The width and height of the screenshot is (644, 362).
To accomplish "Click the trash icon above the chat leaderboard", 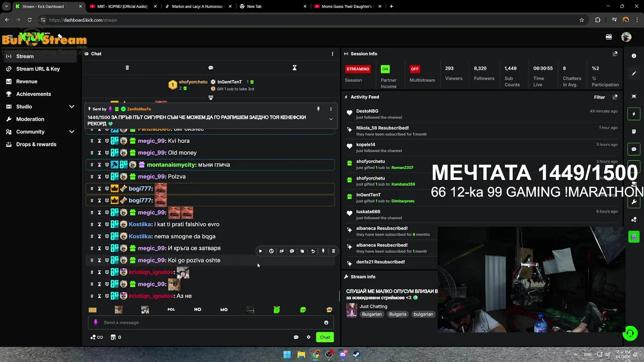I will [x=127, y=67].
